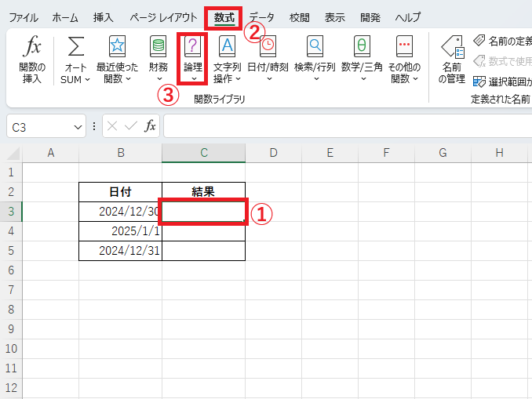Switch to the 挿入 tab

(x=103, y=17)
